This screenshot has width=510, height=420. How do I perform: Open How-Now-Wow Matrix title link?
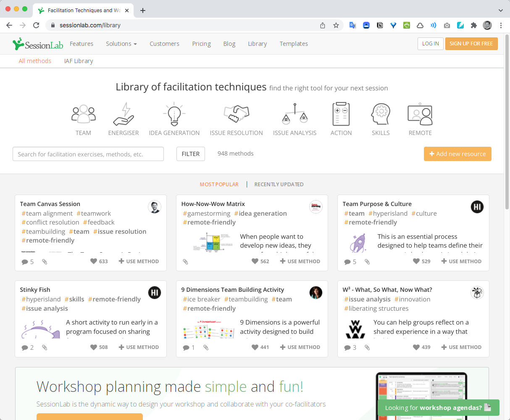coord(213,204)
